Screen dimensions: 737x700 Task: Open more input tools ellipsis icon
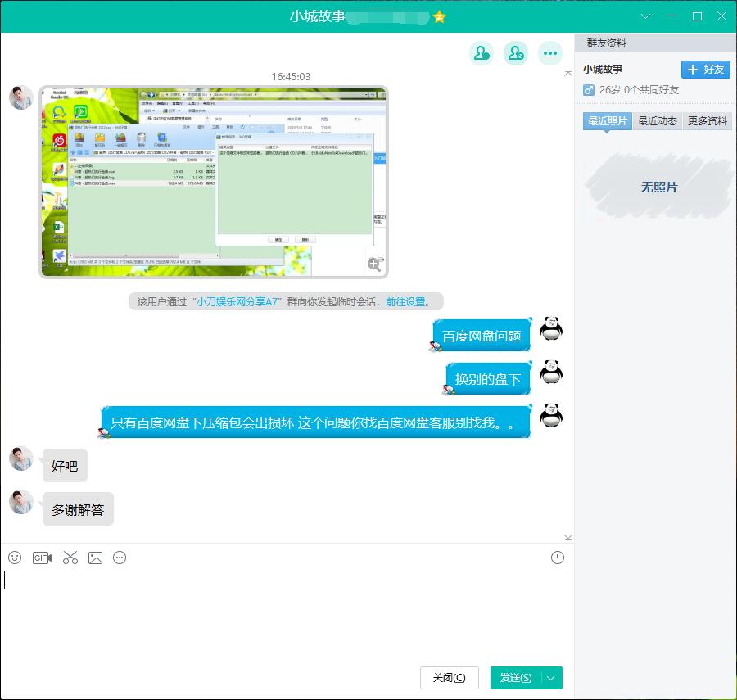(120, 558)
